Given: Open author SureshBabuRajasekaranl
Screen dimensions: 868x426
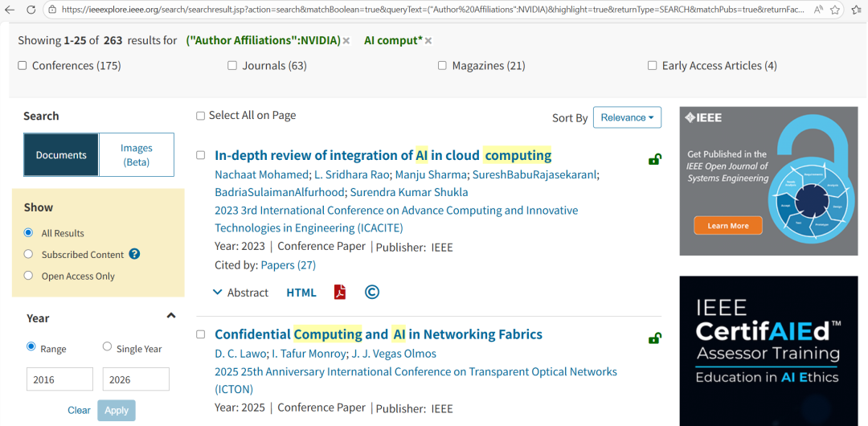Looking at the screenshot, I should coord(534,174).
